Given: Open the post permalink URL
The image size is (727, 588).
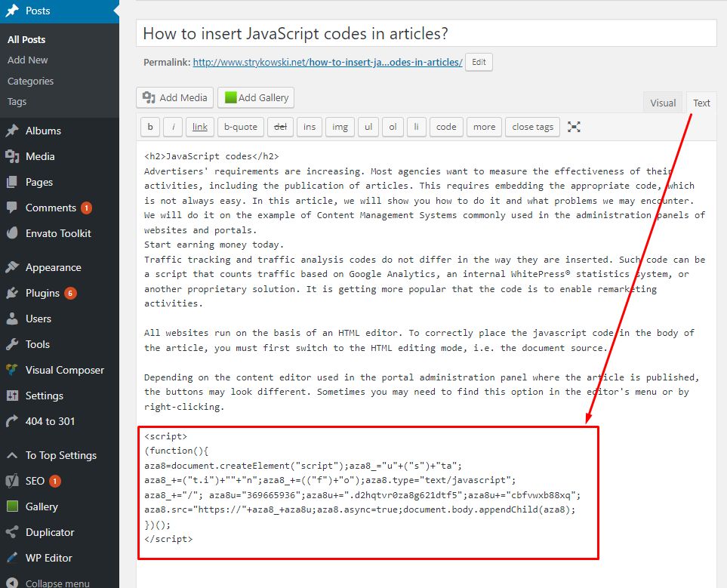Looking at the screenshot, I should 328,62.
